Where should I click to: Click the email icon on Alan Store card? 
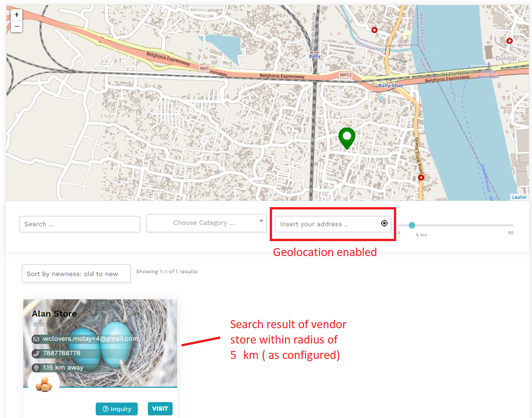click(x=36, y=339)
